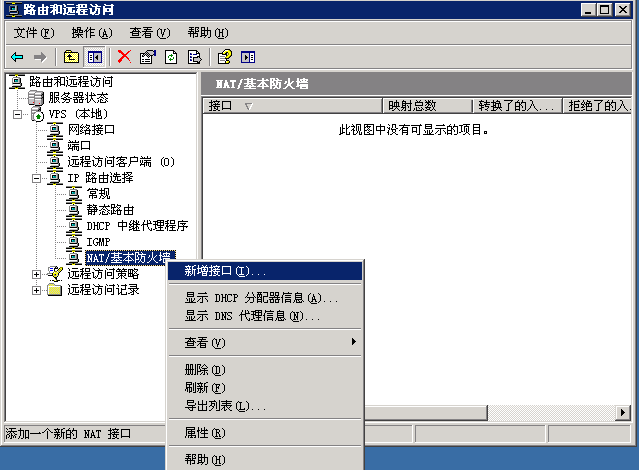Viewport: 639px width, 470px height.
Task: Open the 操作(A) menu
Action: [x=92, y=33]
